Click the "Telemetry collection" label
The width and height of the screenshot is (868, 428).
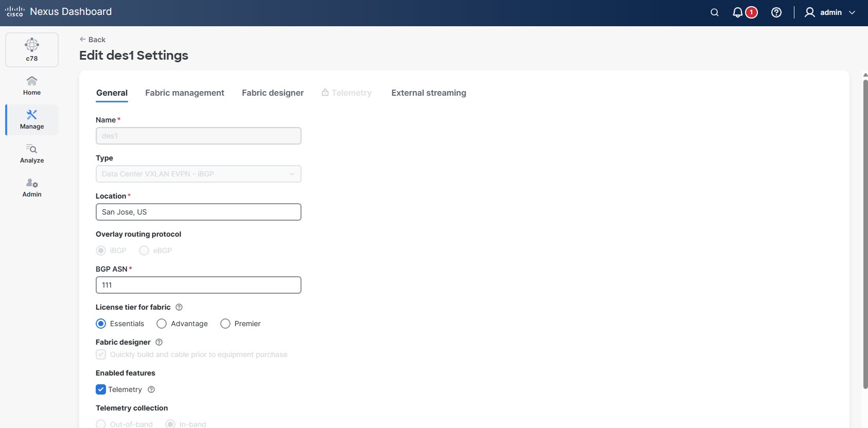tap(132, 408)
